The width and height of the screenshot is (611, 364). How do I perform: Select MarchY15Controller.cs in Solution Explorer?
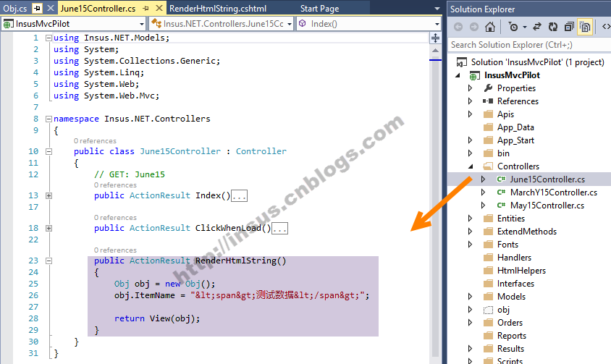click(x=553, y=192)
